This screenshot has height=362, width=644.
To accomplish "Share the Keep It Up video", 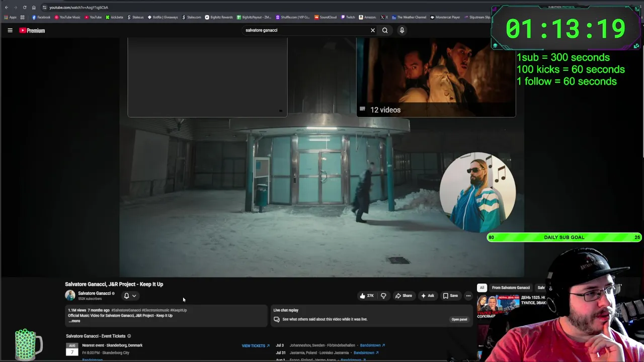I will coord(404,296).
